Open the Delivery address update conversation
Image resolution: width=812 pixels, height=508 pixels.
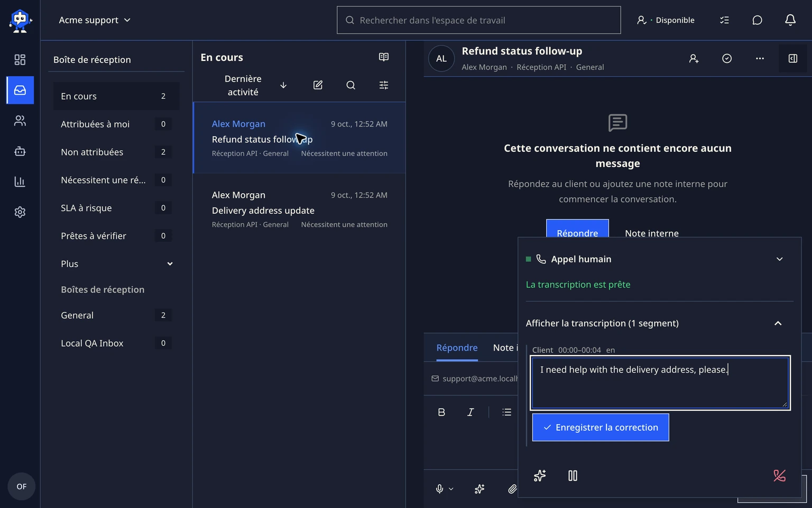click(299, 209)
